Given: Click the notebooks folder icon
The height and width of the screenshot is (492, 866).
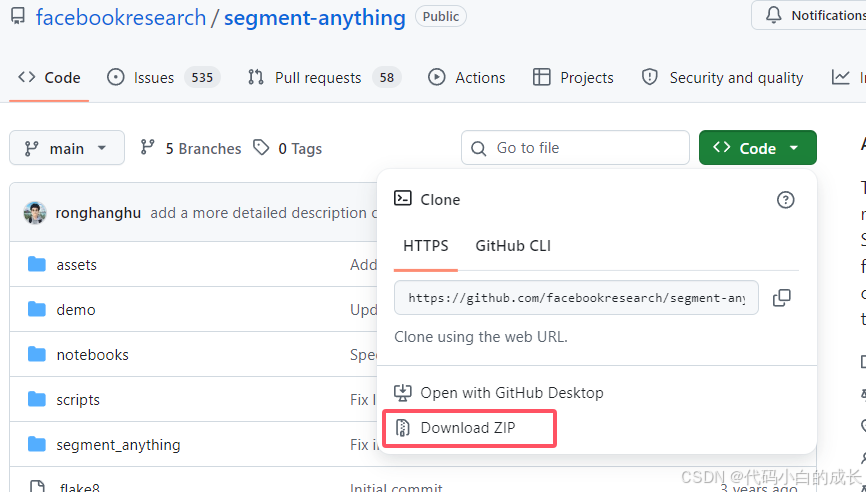Looking at the screenshot, I should tap(37, 354).
